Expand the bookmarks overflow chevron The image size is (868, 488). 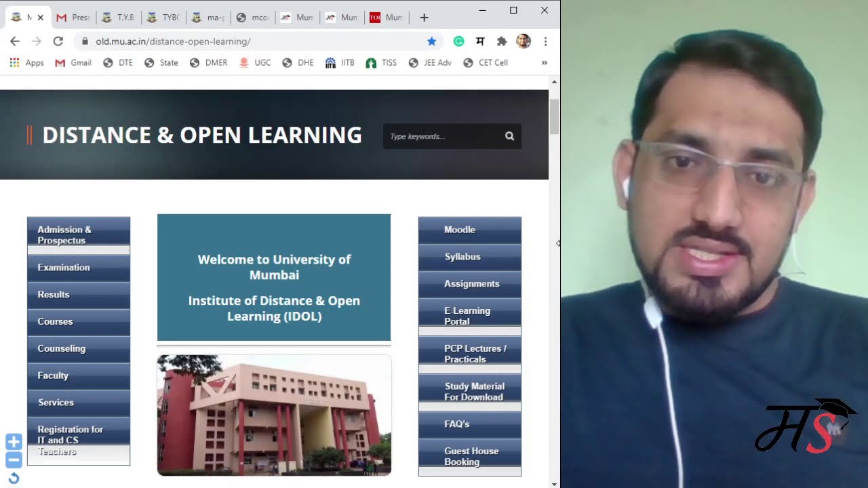click(544, 62)
